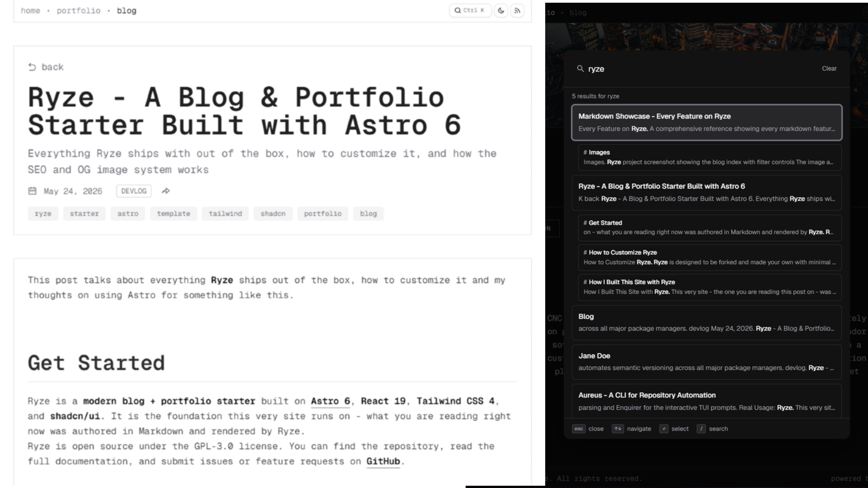Click the magnifier icon in the search dialog
This screenshot has width=868, height=488.
pos(580,69)
